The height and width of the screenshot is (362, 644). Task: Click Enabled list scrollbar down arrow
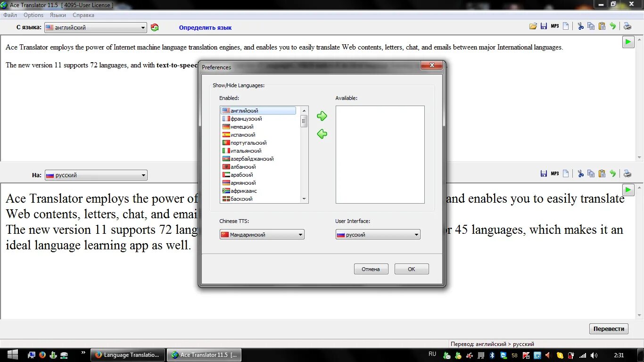[304, 199]
